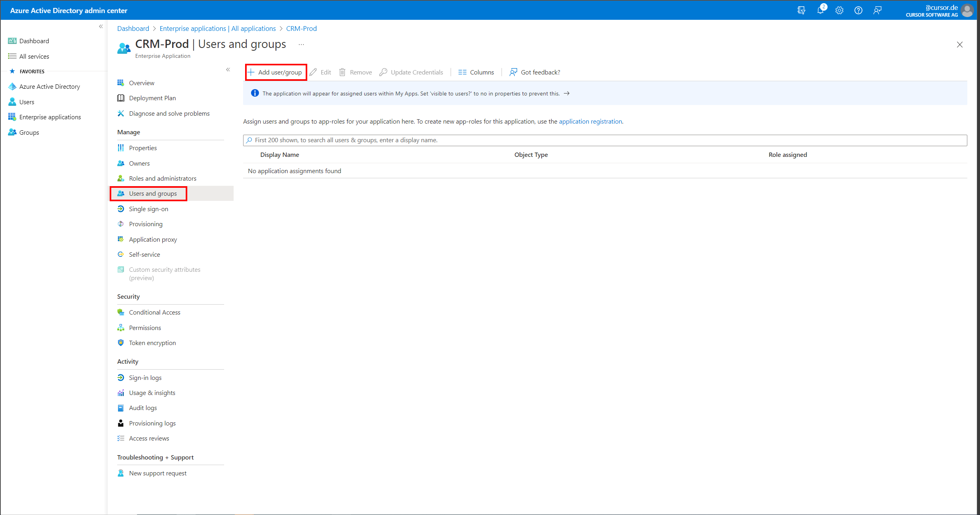Open the portal settings gear
Image resolution: width=980 pixels, height=515 pixels.
(x=839, y=11)
